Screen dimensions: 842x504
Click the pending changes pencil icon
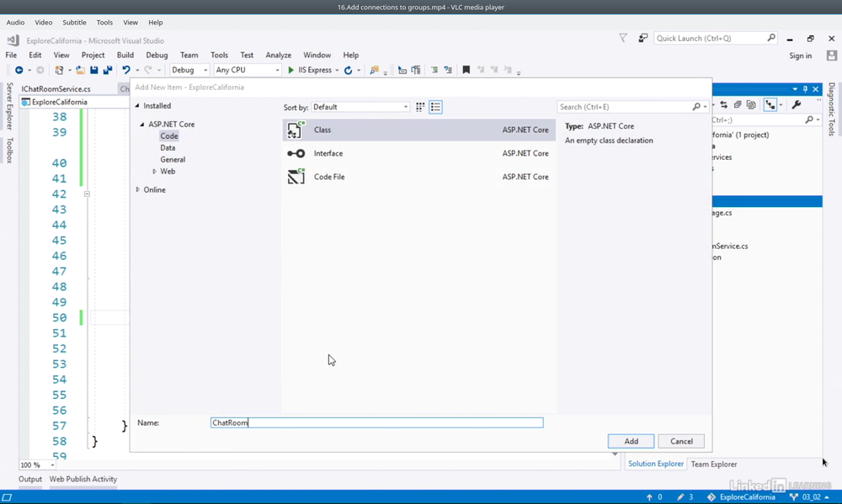(x=680, y=497)
